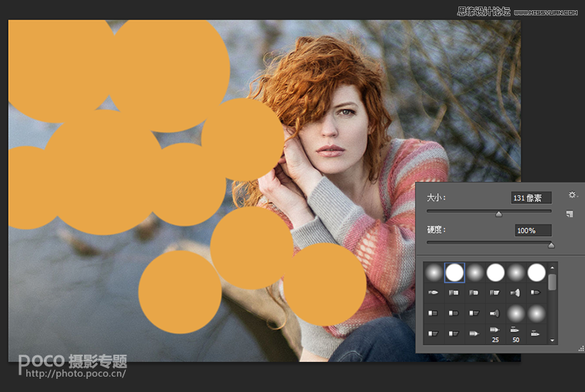585x392 pixels.
Task: Choose the bristle brush preset labeled 25
Action: [x=495, y=333]
